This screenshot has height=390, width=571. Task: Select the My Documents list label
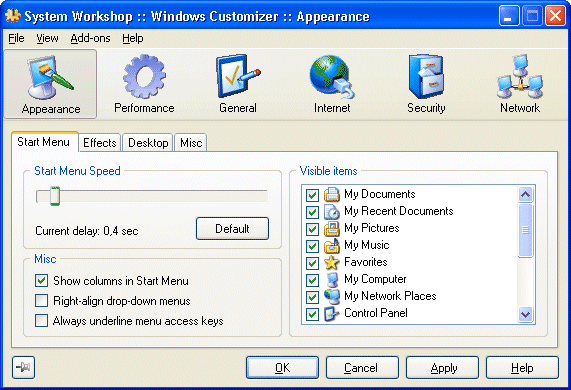click(x=380, y=194)
